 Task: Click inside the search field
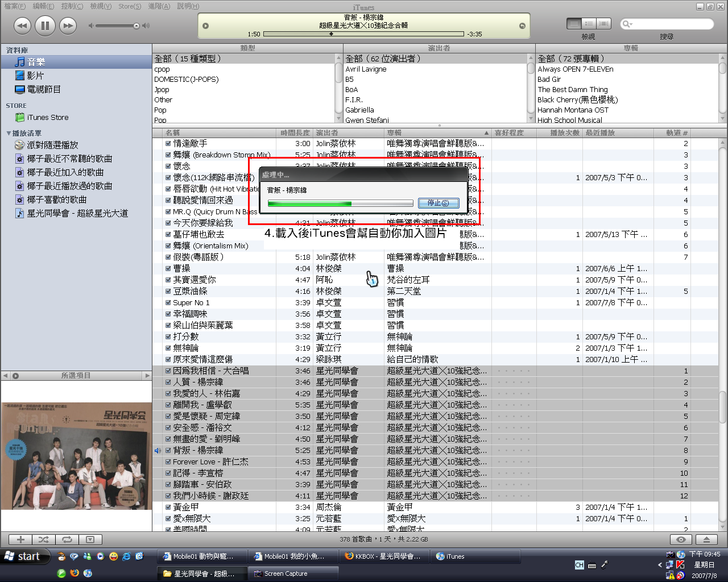tap(667, 24)
